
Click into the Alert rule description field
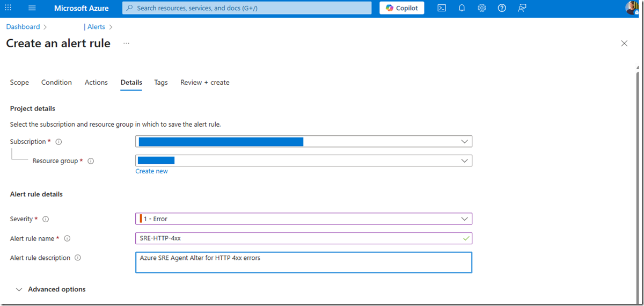(x=303, y=263)
